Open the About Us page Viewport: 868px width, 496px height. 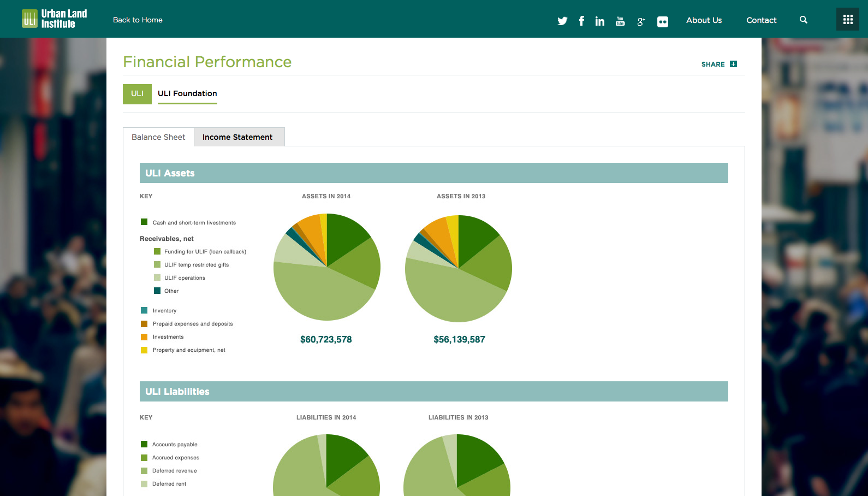click(704, 20)
